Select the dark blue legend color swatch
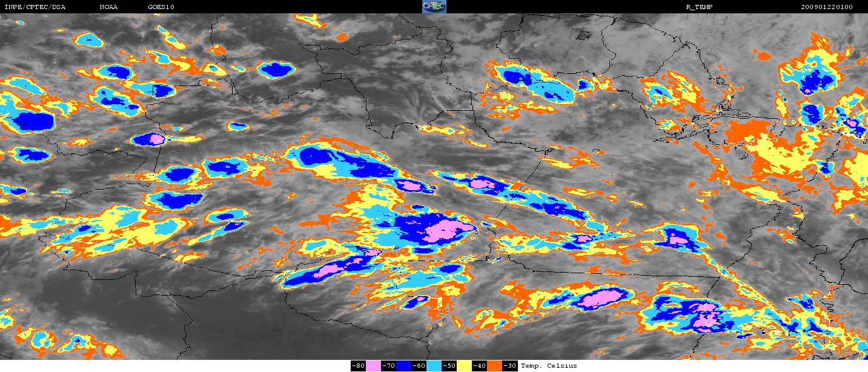 click(403, 366)
